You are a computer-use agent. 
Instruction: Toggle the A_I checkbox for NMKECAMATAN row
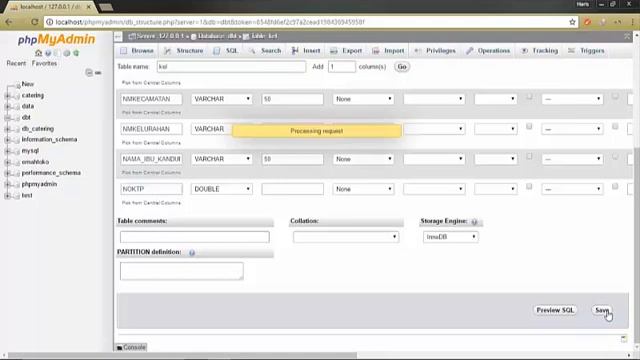[615, 97]
